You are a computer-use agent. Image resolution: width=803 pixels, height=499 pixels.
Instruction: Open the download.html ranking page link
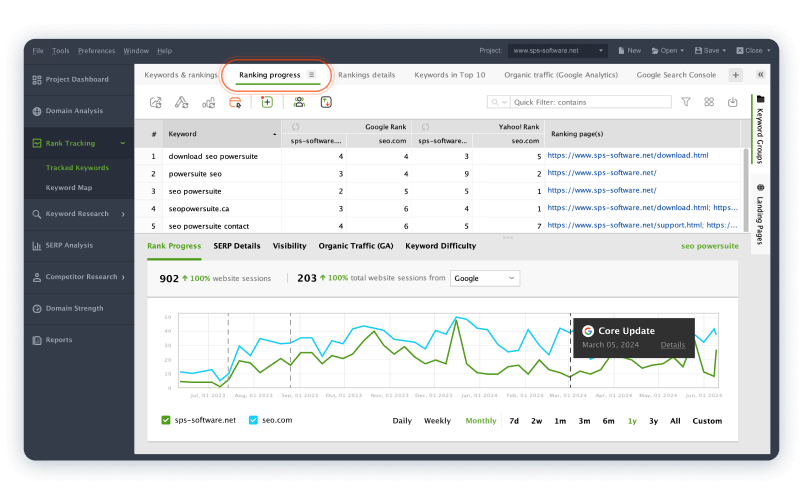click(628, 155)
